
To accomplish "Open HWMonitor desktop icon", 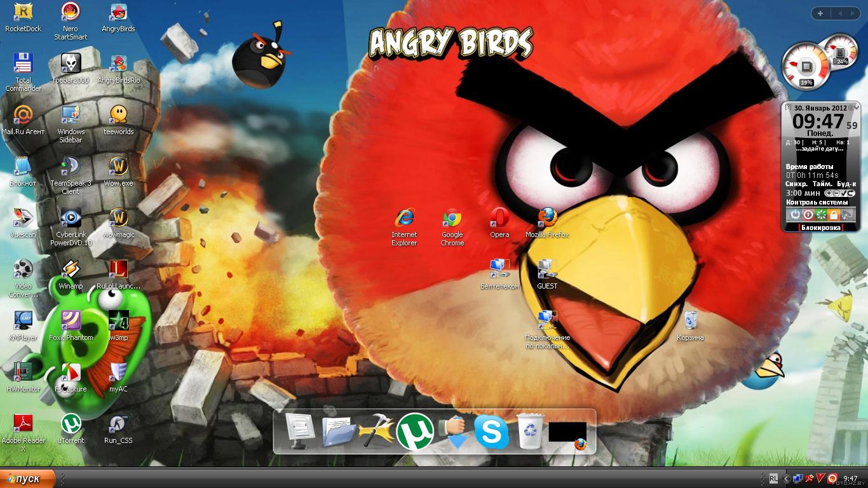I will pos(23,377).
